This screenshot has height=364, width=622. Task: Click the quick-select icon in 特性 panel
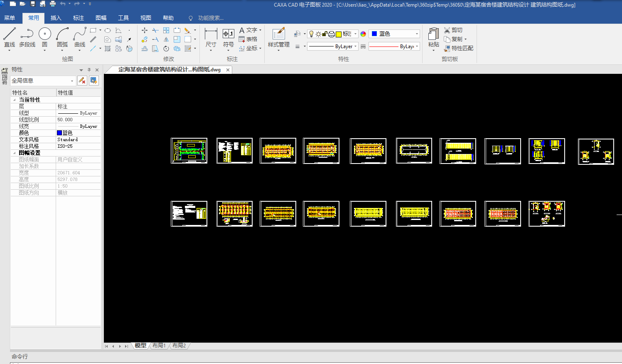[94, 81]
